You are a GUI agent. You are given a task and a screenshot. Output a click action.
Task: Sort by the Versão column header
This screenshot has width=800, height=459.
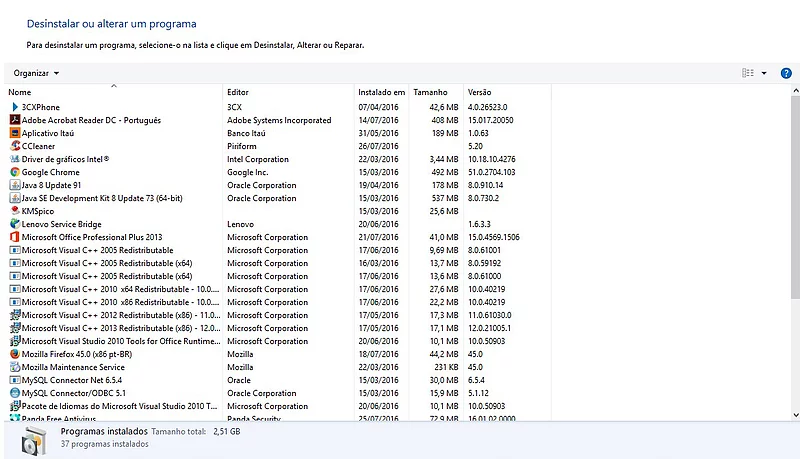507,92
